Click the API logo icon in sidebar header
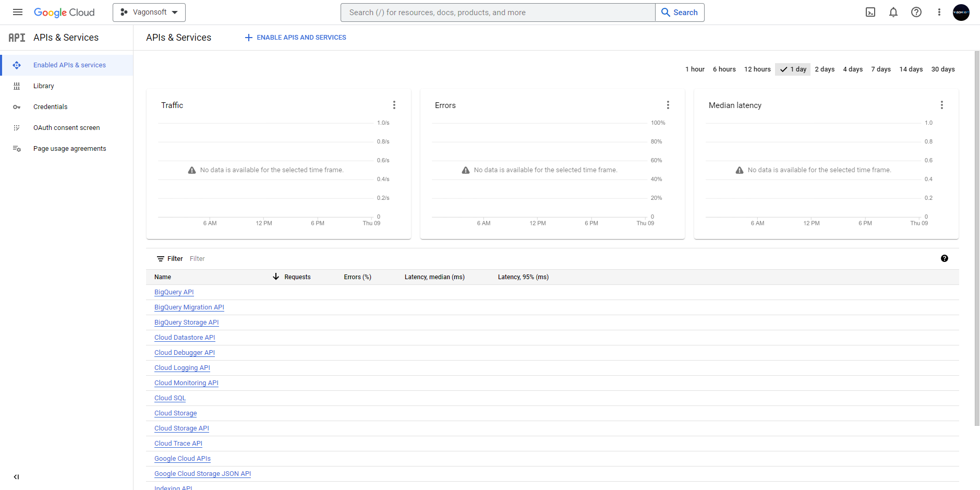This screenshot has height=490, width=980. [17, 38]
